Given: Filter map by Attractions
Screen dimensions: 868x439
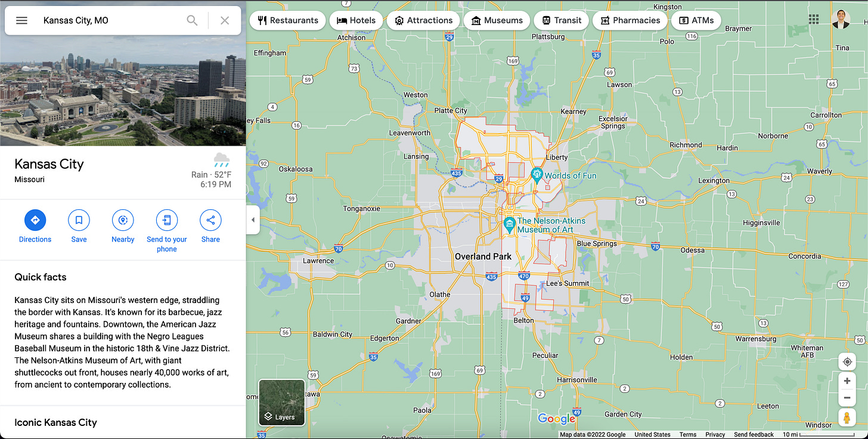Looking at the screenshot, I should [423, 20].
